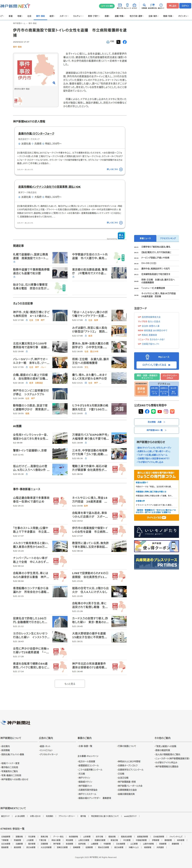Click arrow icon of 倉庫内作業 job details
The height and width of the screenshot is (868, 192).
point(121,169)
